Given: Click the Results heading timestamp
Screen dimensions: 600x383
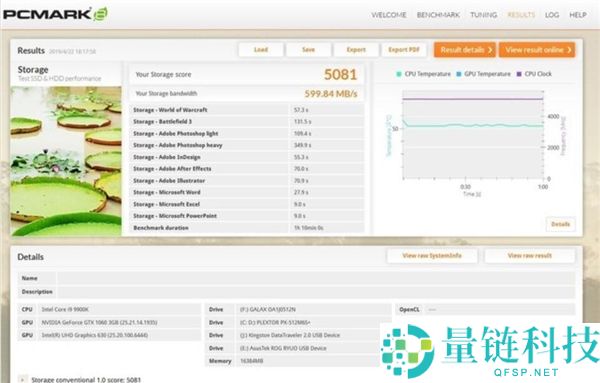Looking at the screenshot, I should click(72, 51).
